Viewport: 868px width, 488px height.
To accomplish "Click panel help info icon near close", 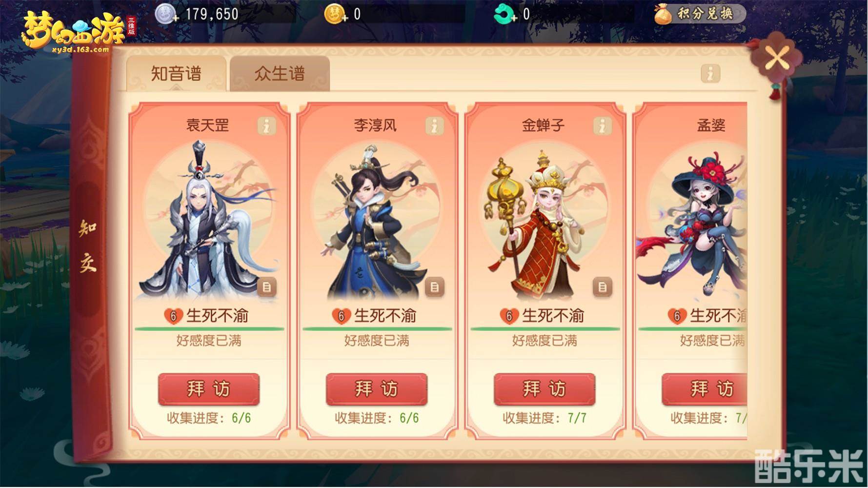I will click(x=710, y=74).
